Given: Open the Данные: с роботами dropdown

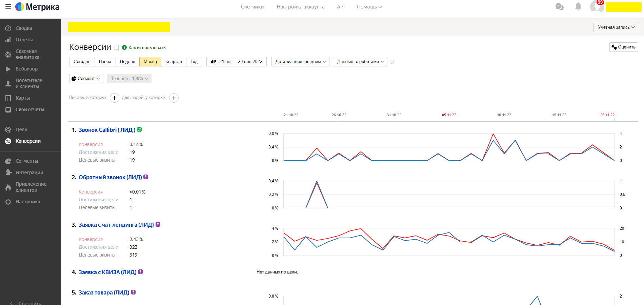Looking at the screenshot, I should pos(360,62).
